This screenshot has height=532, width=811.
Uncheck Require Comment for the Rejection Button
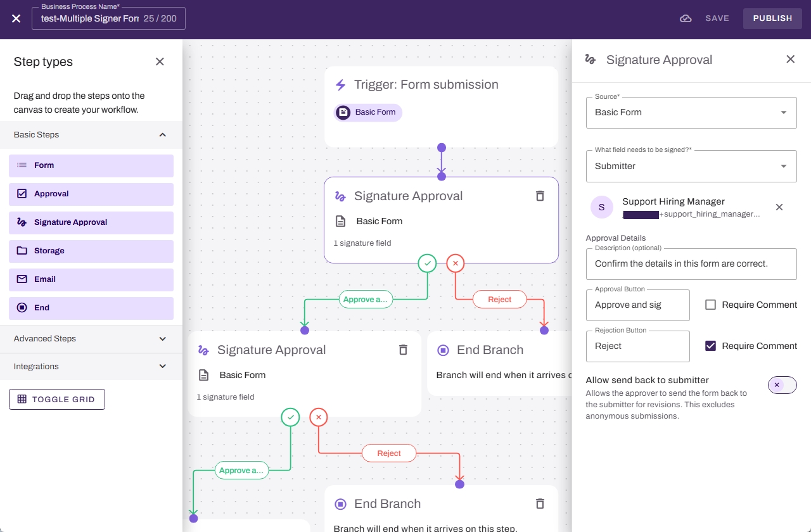click(710, 346)
